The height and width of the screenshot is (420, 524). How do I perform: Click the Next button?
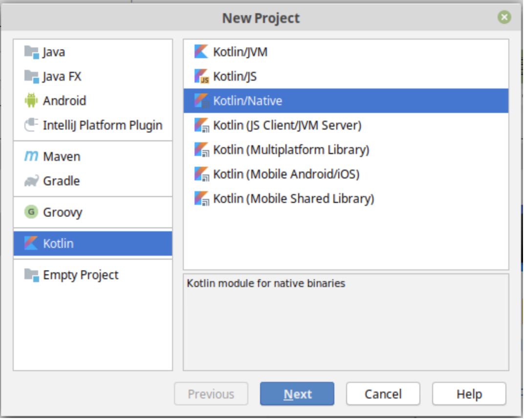click(298, 394)
